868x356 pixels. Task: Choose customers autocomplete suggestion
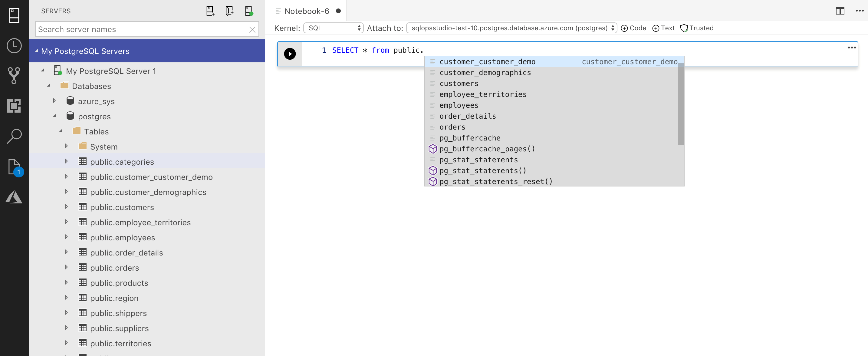[551, 84]
